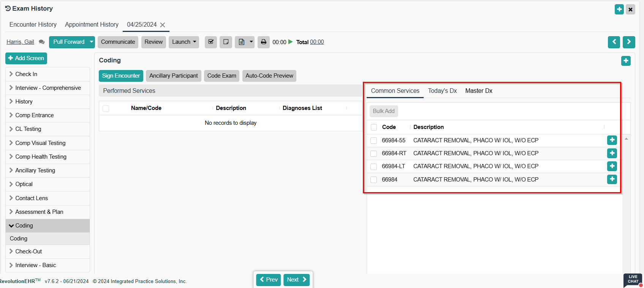Go to next exam using right arrow icon
The image size is (644, 288).
click(x=629, y=42)
